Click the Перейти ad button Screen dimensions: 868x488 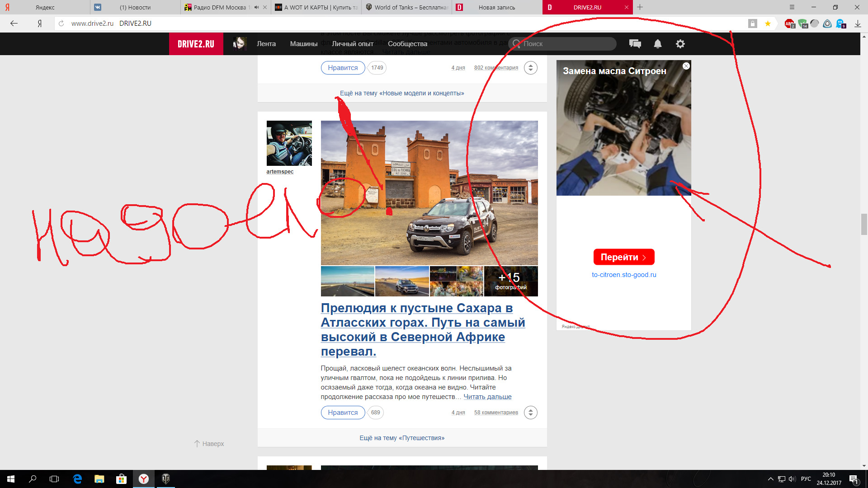click(x=624, y=257)
